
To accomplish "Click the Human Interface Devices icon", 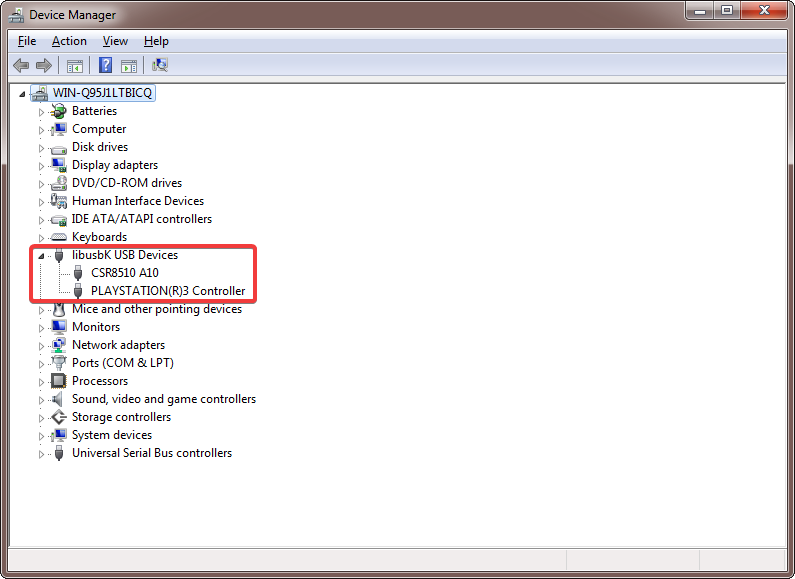I will [x=59, y=201].
